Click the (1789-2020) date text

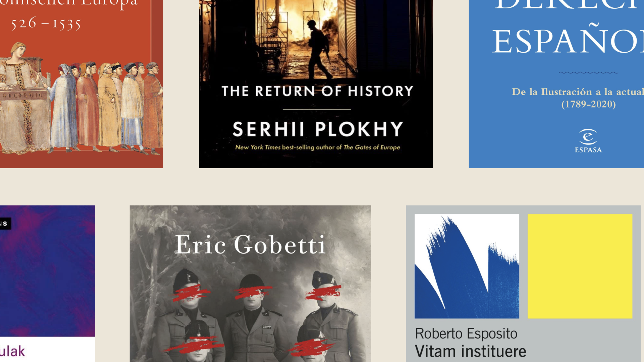pos(589,104)
